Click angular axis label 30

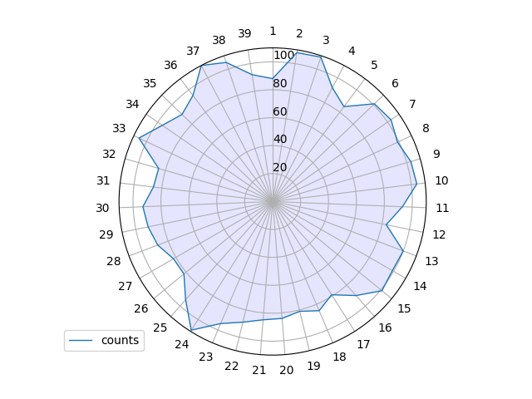click(x=102, y=208)
